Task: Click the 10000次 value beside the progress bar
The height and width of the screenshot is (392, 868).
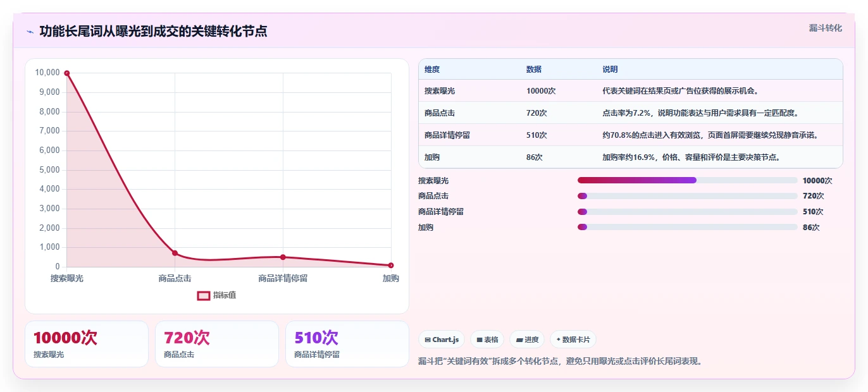Action: point(817,180)
